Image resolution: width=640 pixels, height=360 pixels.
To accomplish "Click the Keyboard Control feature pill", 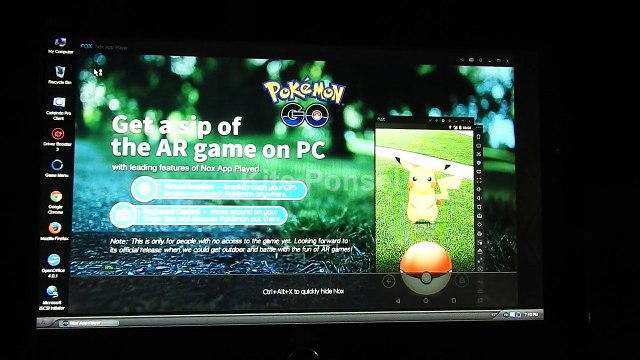I will pyautogui.click(x=198, y=215).
